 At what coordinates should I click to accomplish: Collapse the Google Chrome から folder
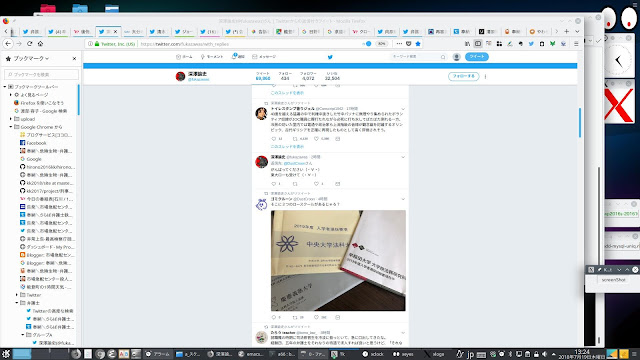click(x=11, y=127)
